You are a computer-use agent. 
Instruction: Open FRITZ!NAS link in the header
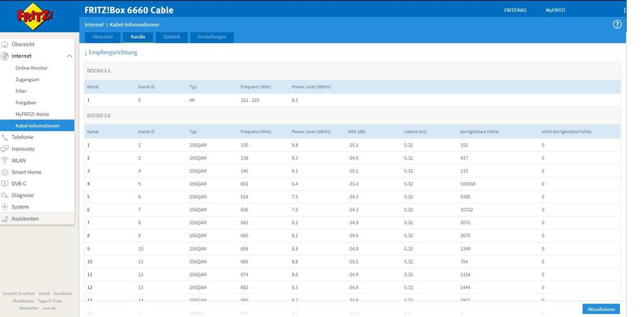pyautogui.click(x=514, y=10)
